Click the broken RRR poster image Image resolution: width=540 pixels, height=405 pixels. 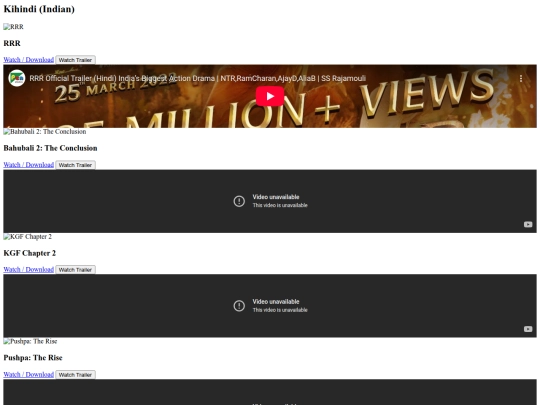click(13, 27)
